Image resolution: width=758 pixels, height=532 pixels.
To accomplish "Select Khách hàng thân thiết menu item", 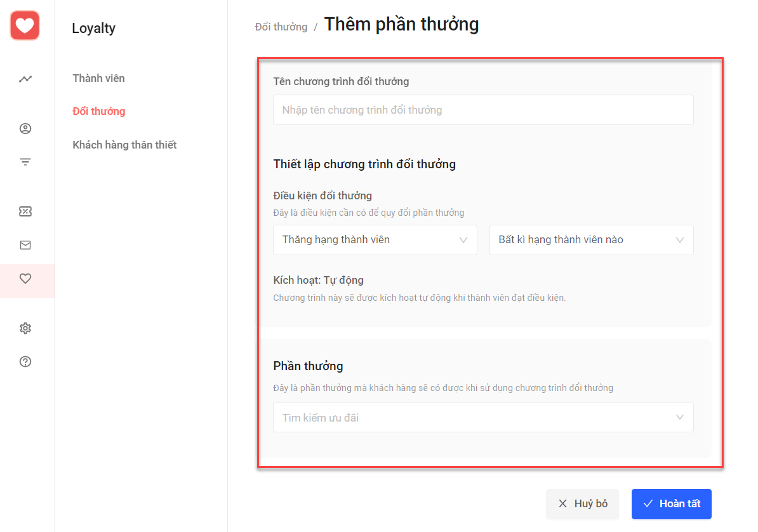I will point(124,145).
